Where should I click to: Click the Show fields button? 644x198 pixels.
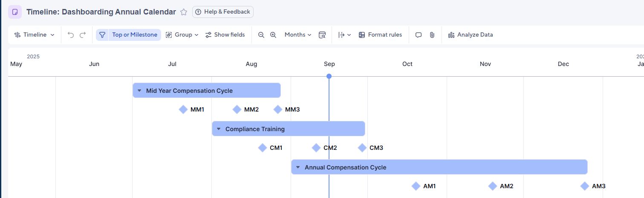pos(225,35)
